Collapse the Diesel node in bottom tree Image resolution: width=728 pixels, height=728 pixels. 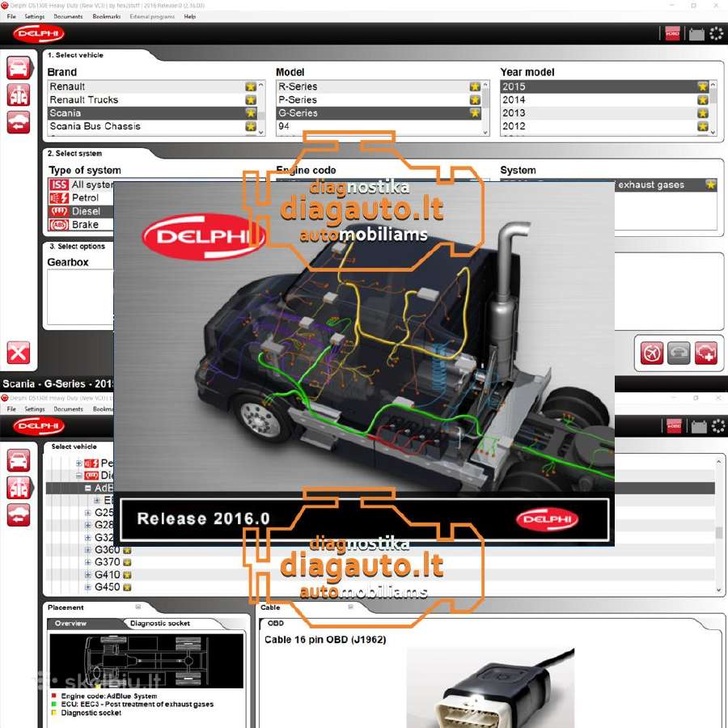(x=79, y=475)
